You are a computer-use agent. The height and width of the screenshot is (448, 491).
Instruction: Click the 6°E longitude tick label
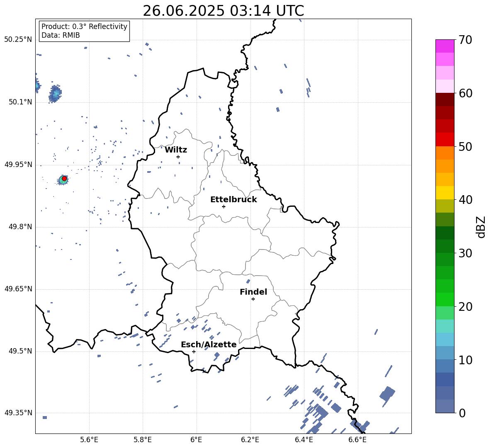pyautogui.click(x=196, y=440)
